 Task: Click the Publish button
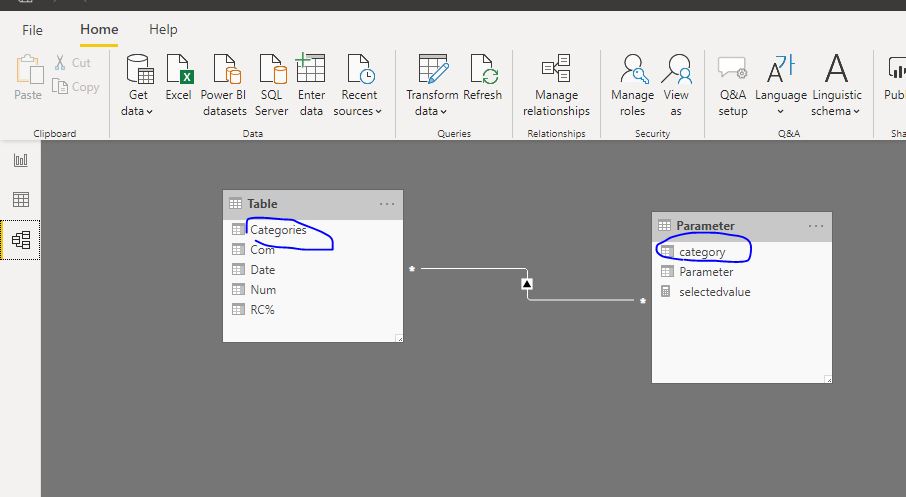pyautogui.click(x=894, y=77)
